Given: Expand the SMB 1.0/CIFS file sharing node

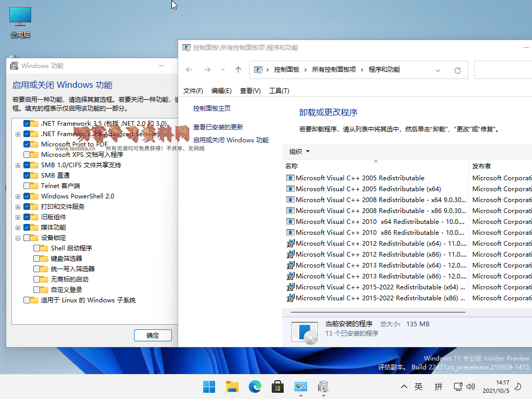Looking at the screenshot, I should coord(18,165).
